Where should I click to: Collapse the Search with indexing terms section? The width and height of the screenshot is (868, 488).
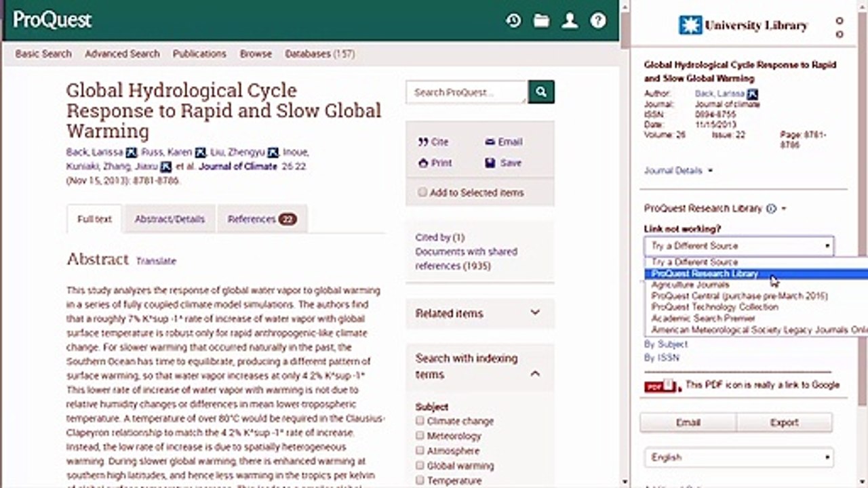(x=535, y=373)
